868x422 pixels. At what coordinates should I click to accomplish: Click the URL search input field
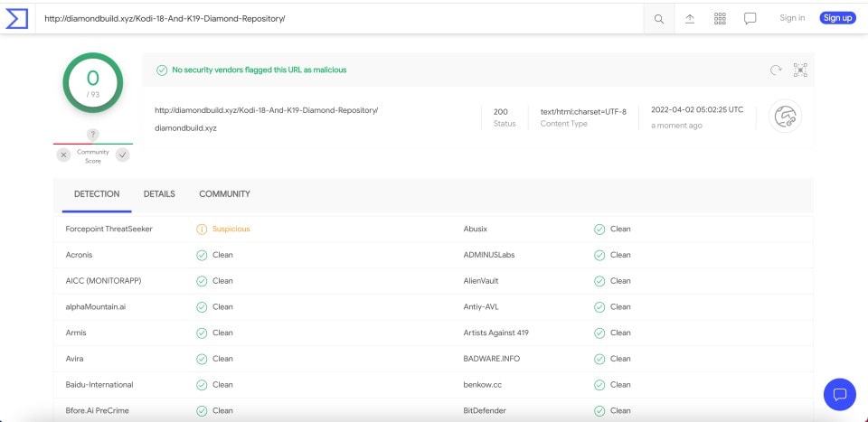coord(339,18)
